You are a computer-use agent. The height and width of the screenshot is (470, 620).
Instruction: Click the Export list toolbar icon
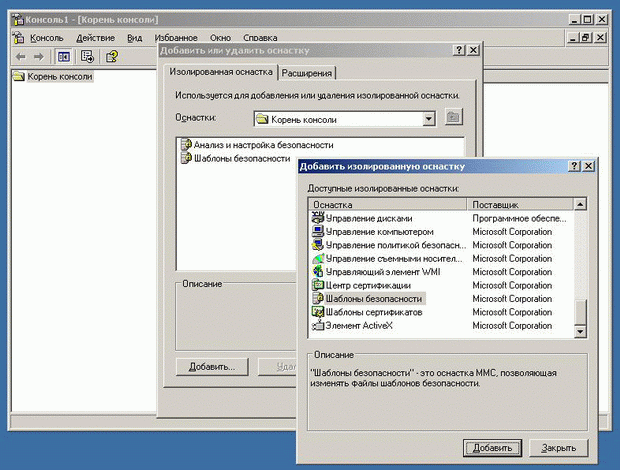click(87, 56)
